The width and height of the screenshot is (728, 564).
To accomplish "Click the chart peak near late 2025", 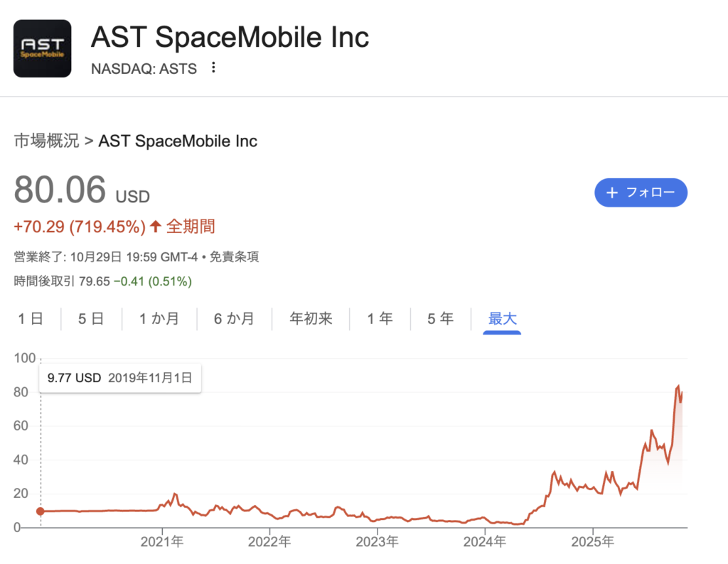I will click(x=678, y=386).
